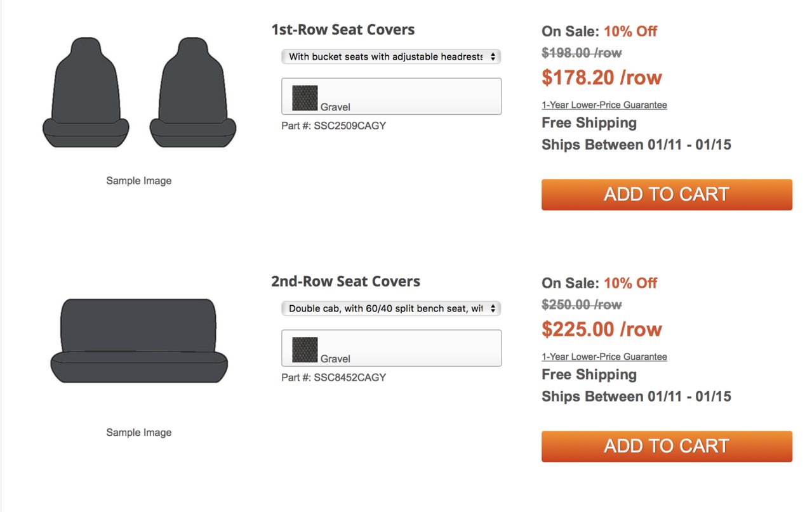Add 1st-Row Seat Covers to cart

click(667, 194)
